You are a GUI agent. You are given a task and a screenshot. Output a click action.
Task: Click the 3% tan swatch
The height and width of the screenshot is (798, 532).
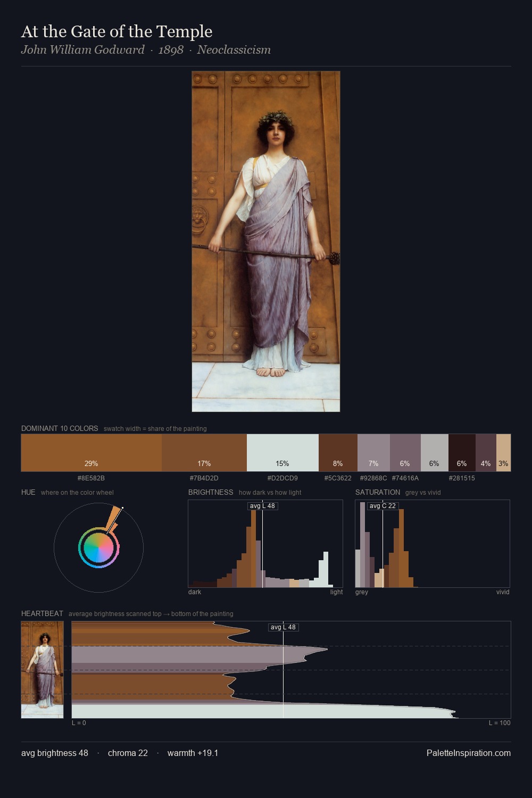(x=503, y=453)
